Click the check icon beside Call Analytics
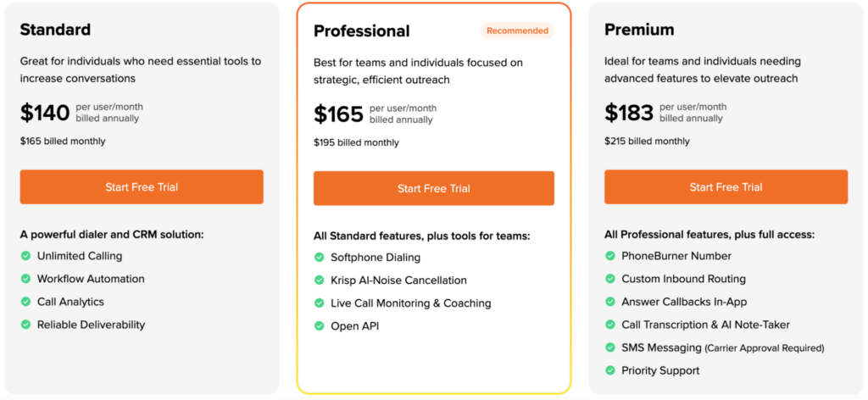The width and height of the screenshot is (868, 400). pos(25,302)
